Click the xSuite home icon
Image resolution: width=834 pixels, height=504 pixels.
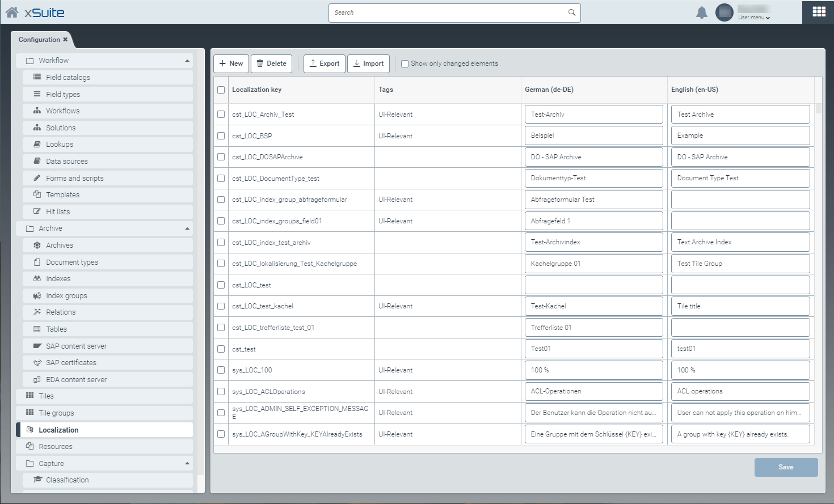tap(12, 12)
